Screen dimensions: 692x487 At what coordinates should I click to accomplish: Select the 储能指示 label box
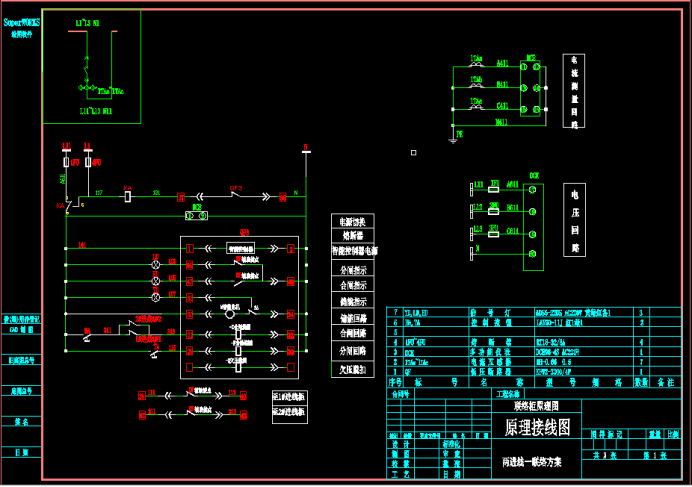click(x=352, y=301)
